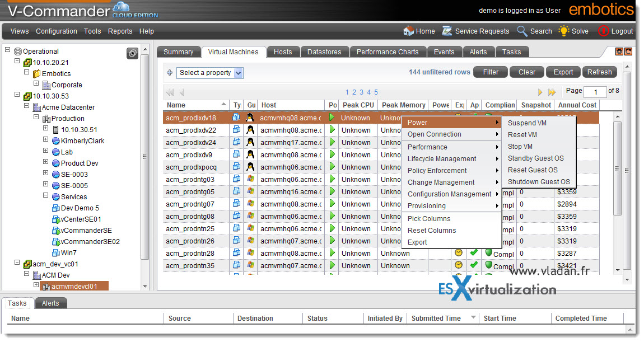Click the tree refresh icon above tree
The height and width of the screenshot is (342, 644).
point(132,53)
